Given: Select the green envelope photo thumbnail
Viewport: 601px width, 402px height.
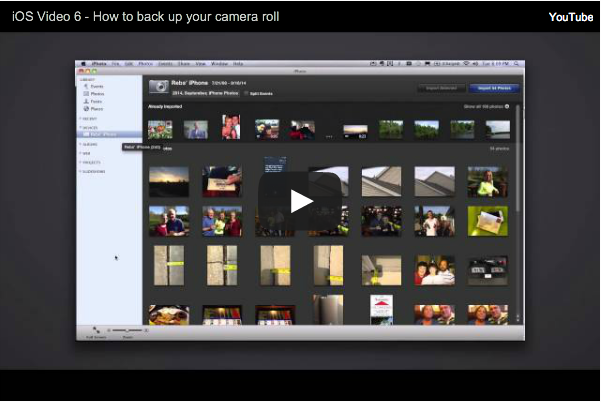Looking at the screenshot, I should pos(488,221).
